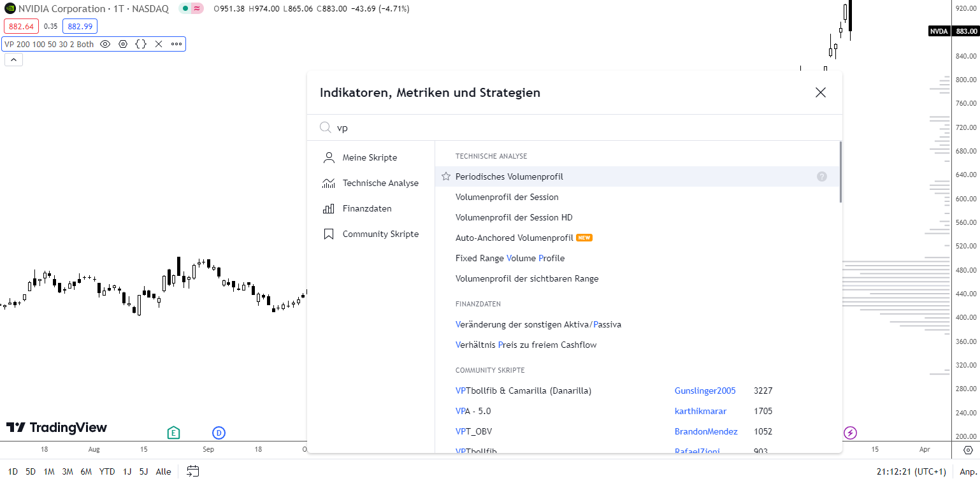Open go-to-date calendar icon
This screenshot has height=481, width=980.
pos(192,471)
